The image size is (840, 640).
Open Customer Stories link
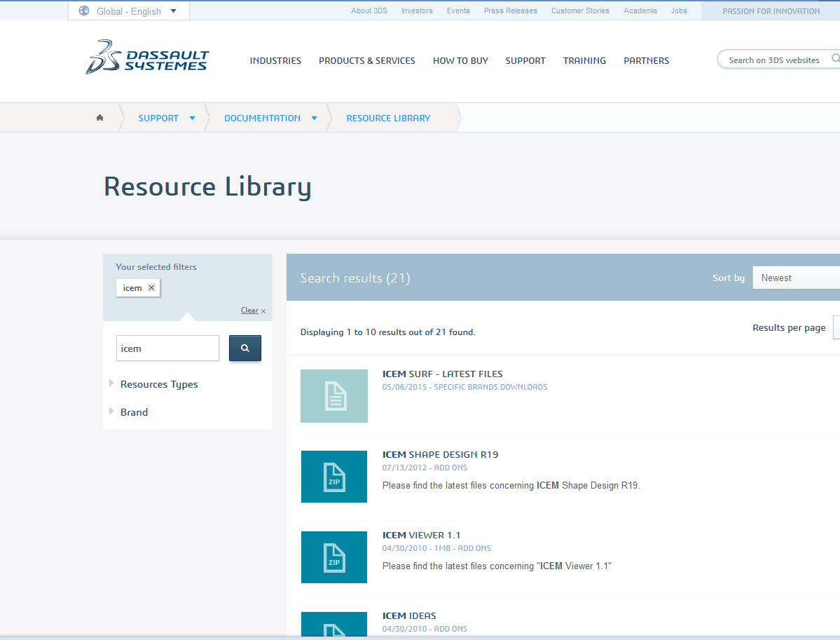(x=580, y=11)
